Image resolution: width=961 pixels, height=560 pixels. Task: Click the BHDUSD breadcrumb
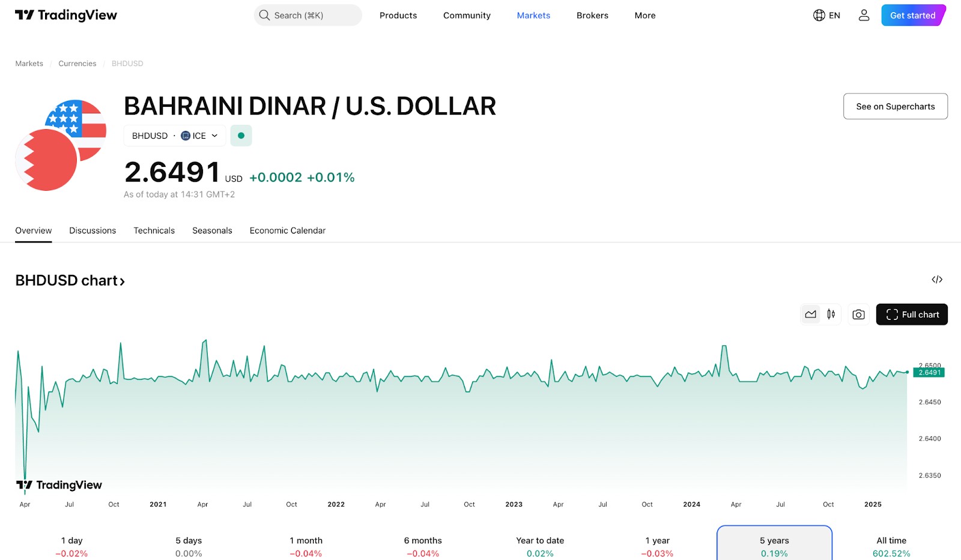127,64
